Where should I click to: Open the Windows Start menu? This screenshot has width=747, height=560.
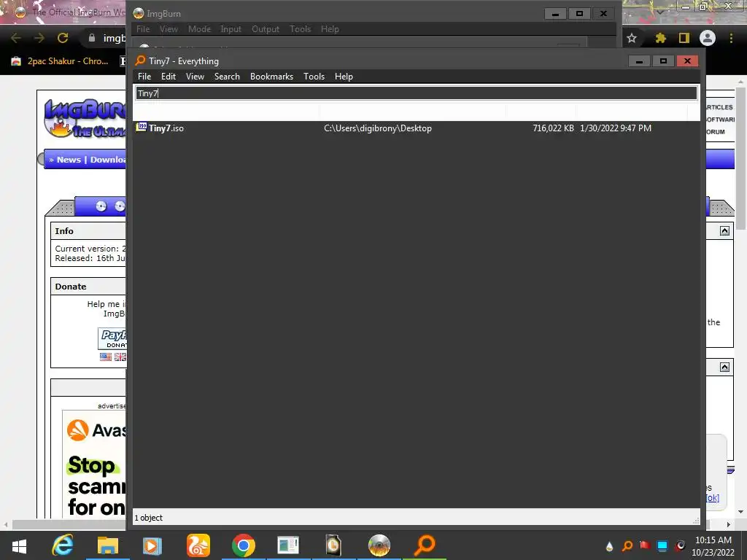(x=19, y=545)
